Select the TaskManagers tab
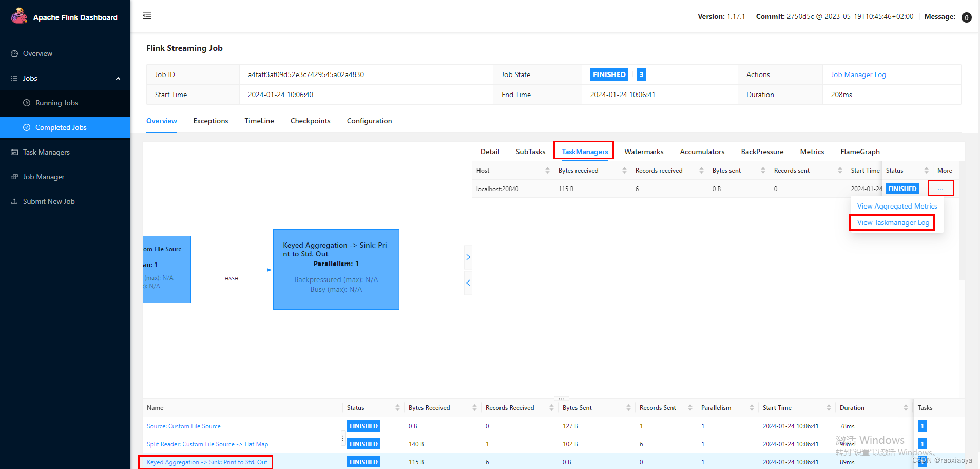Image resolution: width=980 pixels, height=469 pixels. point(585,152)
